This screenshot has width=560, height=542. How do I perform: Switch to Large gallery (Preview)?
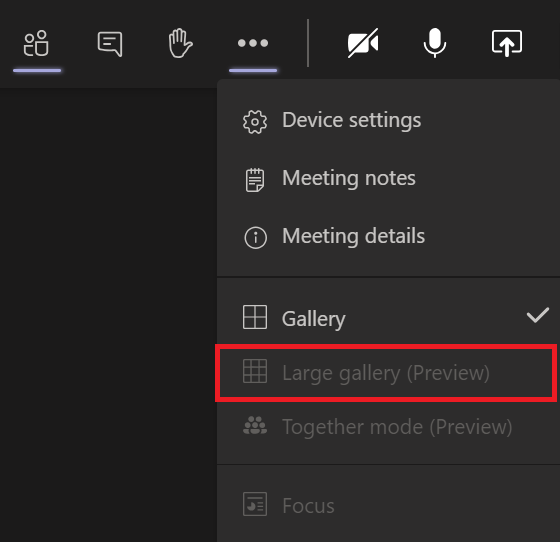387,373
